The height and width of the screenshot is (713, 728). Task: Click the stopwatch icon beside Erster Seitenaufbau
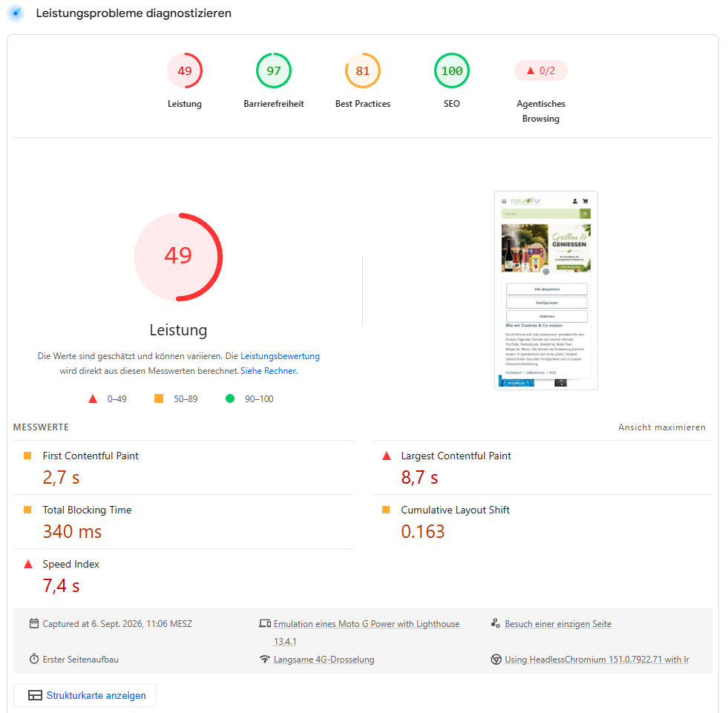click(x=34, y=659)
